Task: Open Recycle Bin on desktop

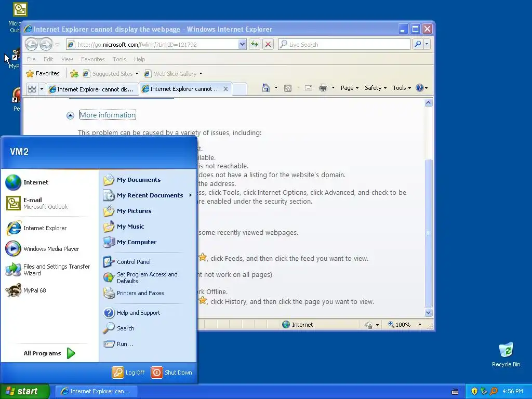Action: click(506, 354)
